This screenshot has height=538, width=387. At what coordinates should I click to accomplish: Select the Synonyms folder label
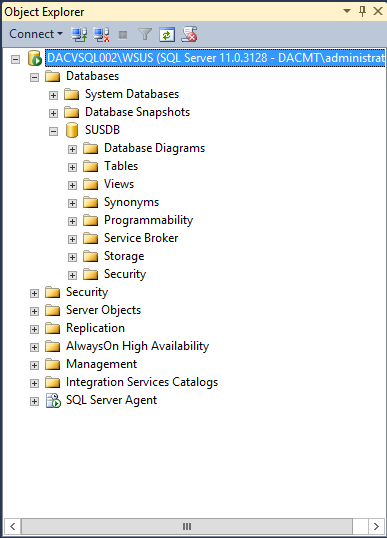pos(131,202)
